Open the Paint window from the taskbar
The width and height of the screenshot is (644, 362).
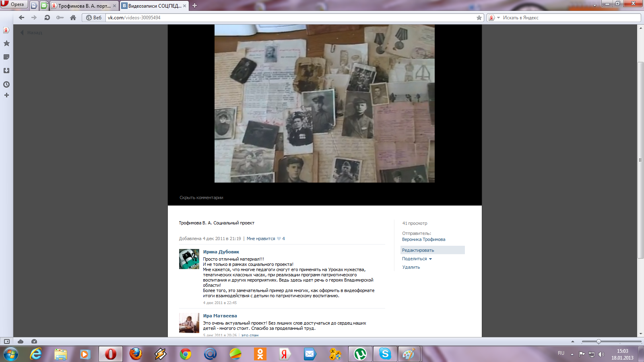point(409,354)
